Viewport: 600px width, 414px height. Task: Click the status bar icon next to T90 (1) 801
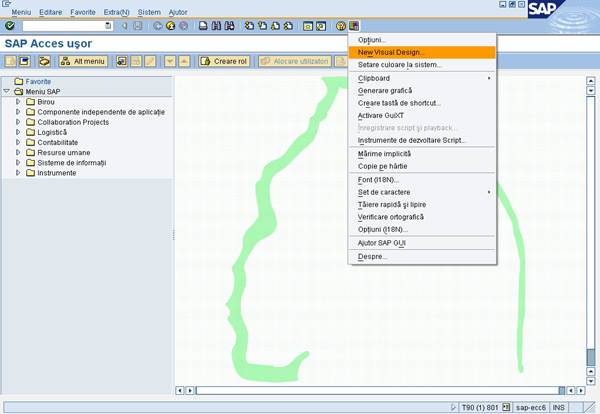(506, 407)
